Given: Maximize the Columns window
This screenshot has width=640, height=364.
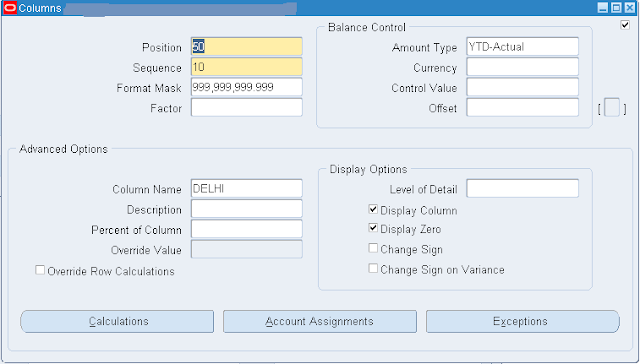Looking at the screenshot, I should click(x=616, y=8).
